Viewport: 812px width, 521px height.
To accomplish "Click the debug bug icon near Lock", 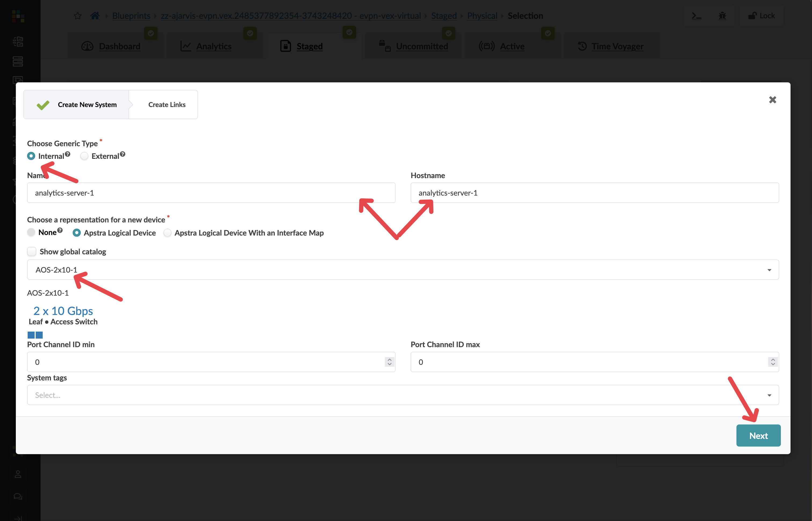I will click(722, 16).
